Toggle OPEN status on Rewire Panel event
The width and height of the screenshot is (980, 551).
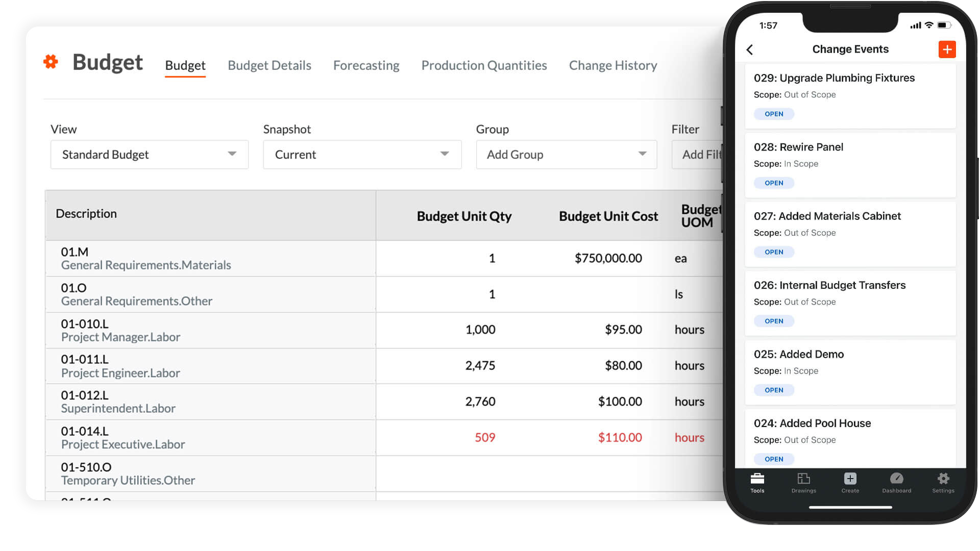774,183
